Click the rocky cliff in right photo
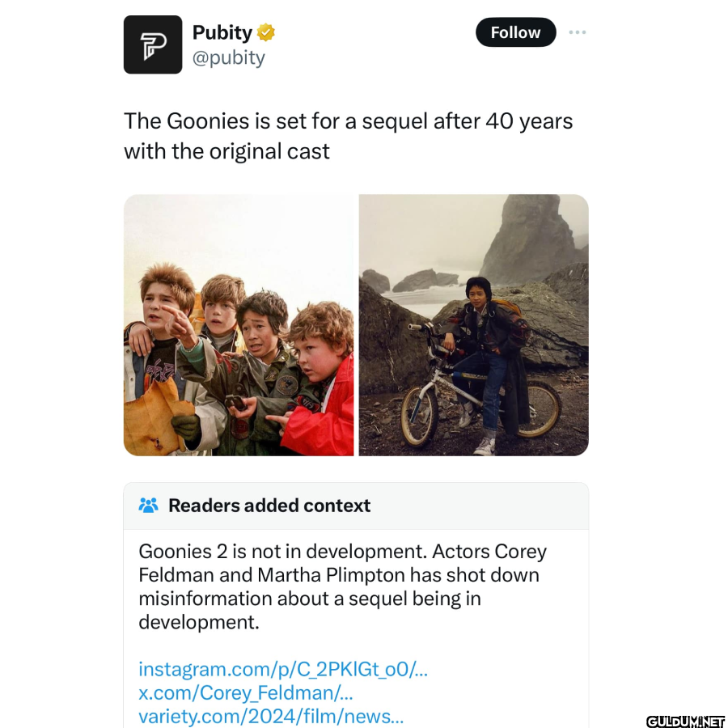728x728 pixels. tap(531, 239)
